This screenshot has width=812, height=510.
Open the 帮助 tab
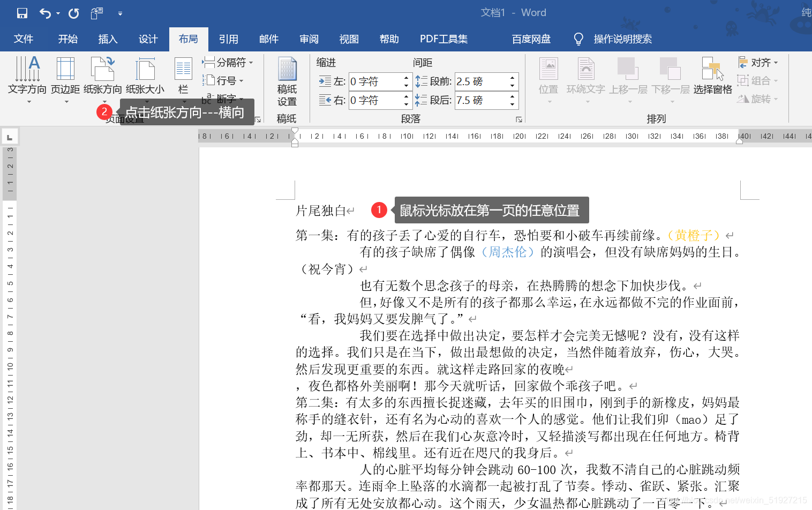click(x=389, y=39)
